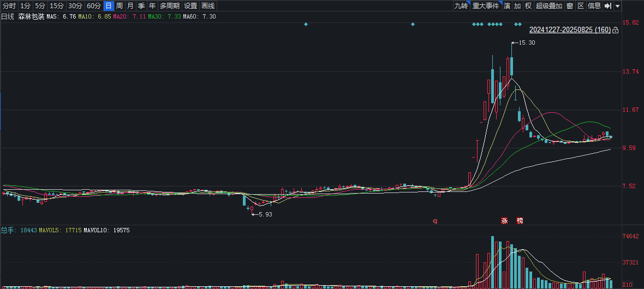
Task: Click the 权 price adjustment button
Action: pyautogui.click(x=528, y=6)
